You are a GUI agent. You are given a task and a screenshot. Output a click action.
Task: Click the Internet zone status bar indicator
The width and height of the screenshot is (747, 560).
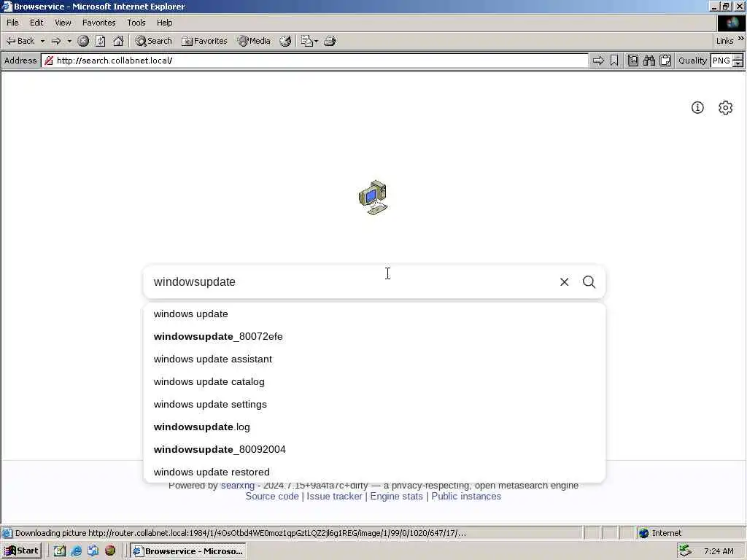659,533
